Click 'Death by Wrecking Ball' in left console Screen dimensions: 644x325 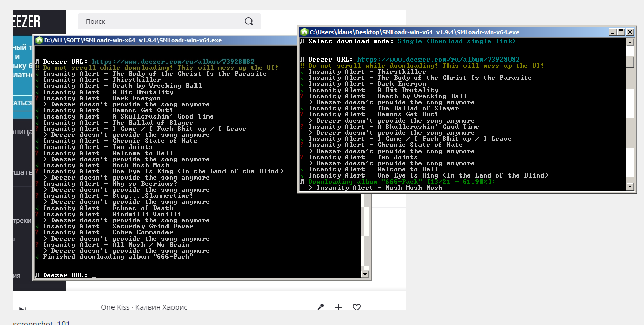pyautogui.click(x=122, y=86)
